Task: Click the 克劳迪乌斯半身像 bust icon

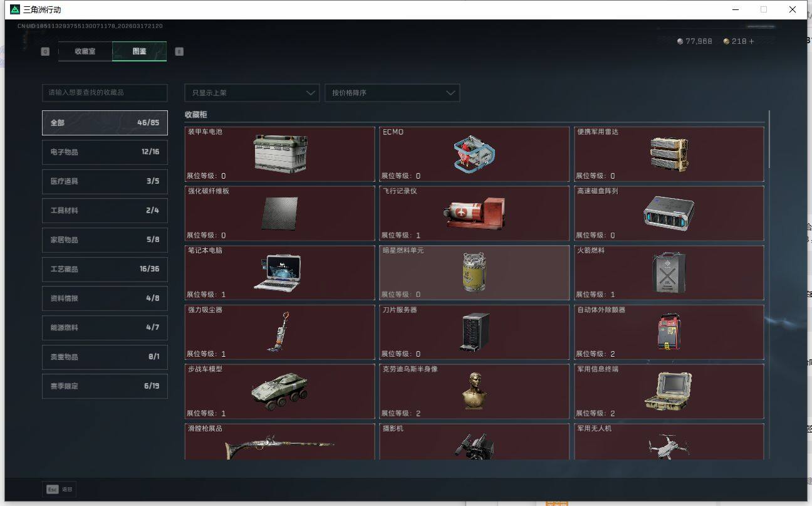Action: pos(474,391)
